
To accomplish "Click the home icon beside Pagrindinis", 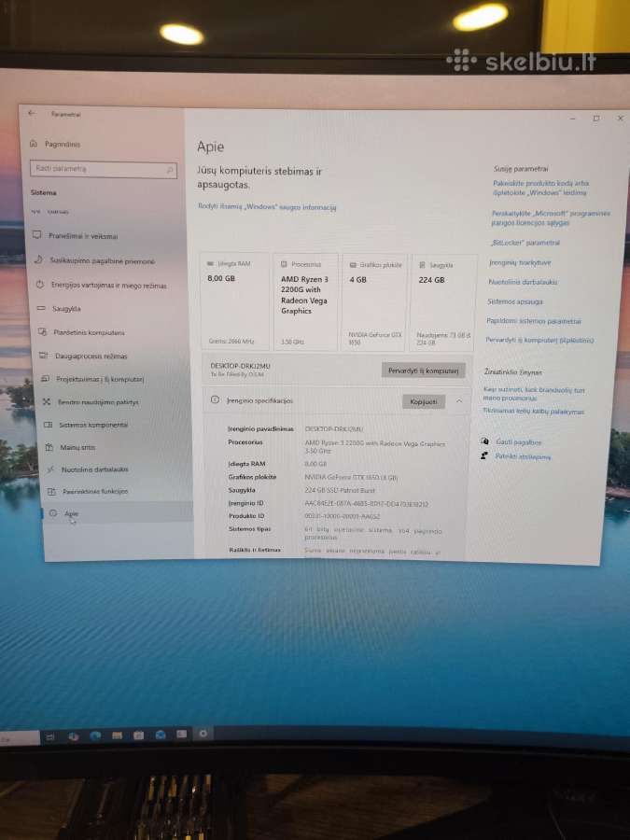I will point(34,144).
